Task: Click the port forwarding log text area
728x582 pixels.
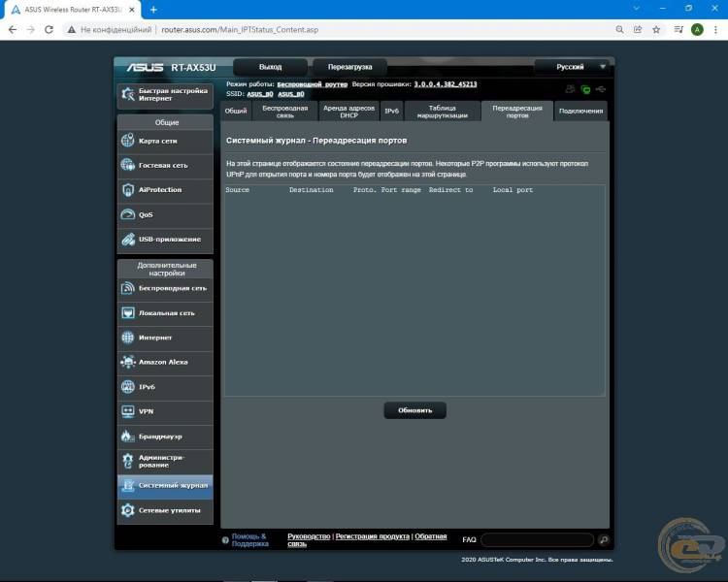Action: coord(414,290)
